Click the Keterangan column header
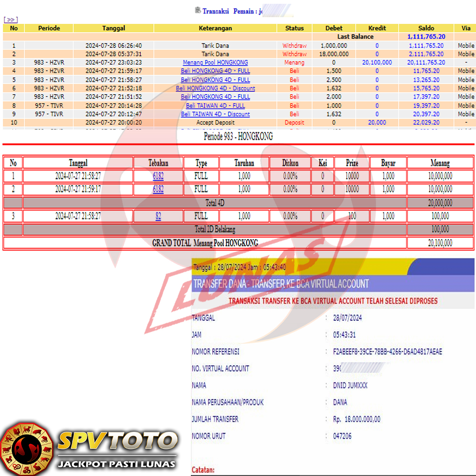The width and height of the screenshot is (476, 476). click(215, 28)
